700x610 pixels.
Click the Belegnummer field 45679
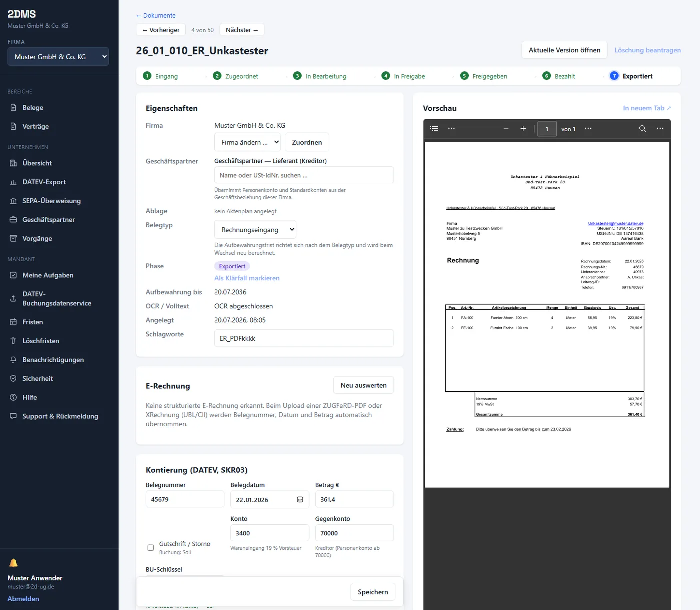(185, 499)
